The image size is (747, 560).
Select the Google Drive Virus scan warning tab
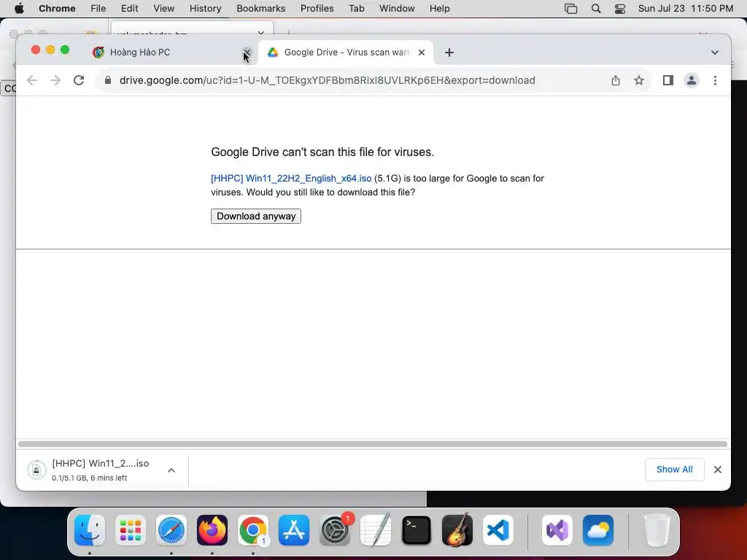point(347,52)
